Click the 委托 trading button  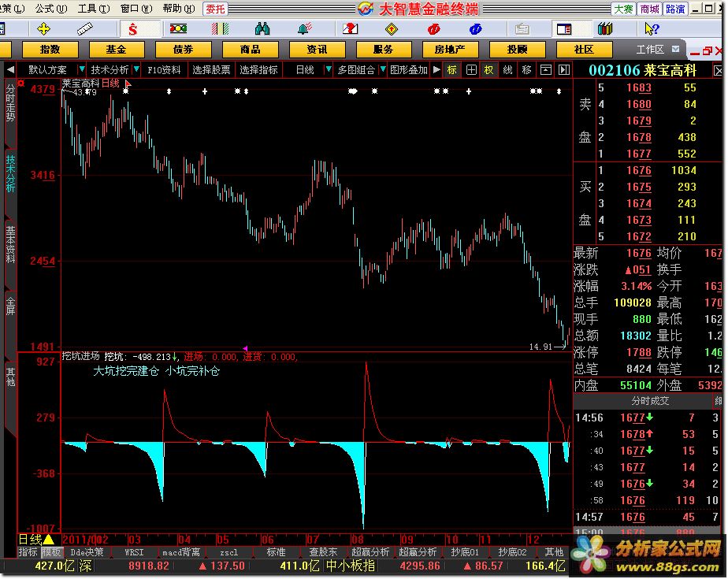point(215,9)
